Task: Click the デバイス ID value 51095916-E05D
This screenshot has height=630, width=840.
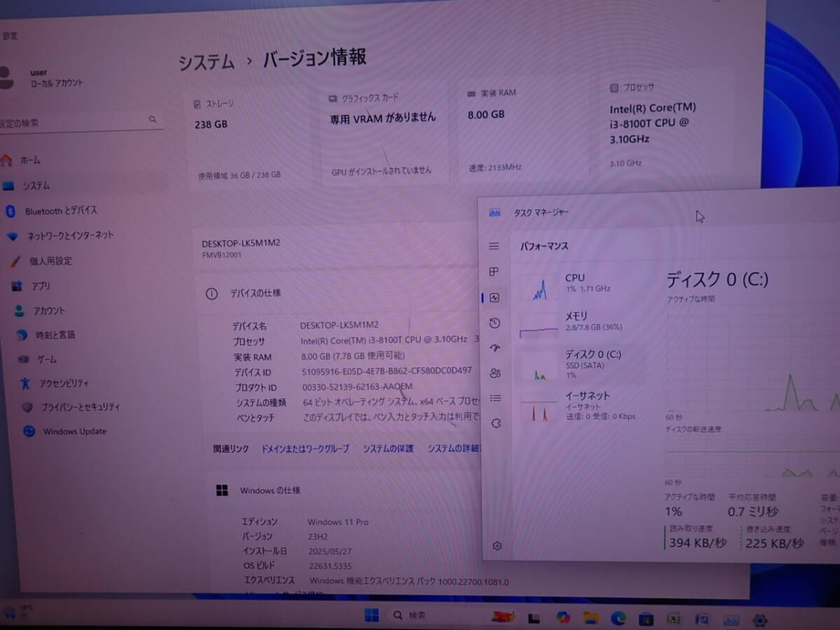Action: (x=386, y=371)
